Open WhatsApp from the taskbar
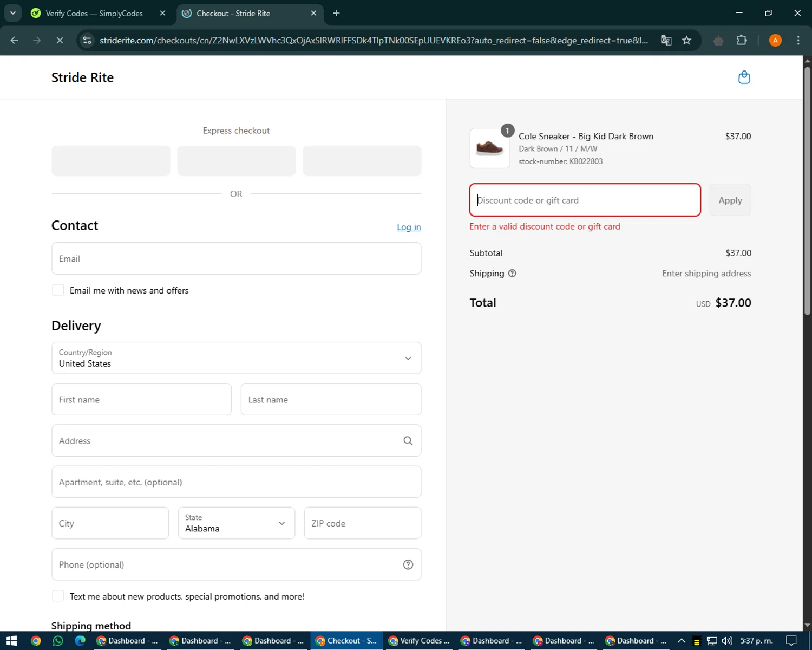The width and height of the screenshot is (812, 650). click(58, 641)
